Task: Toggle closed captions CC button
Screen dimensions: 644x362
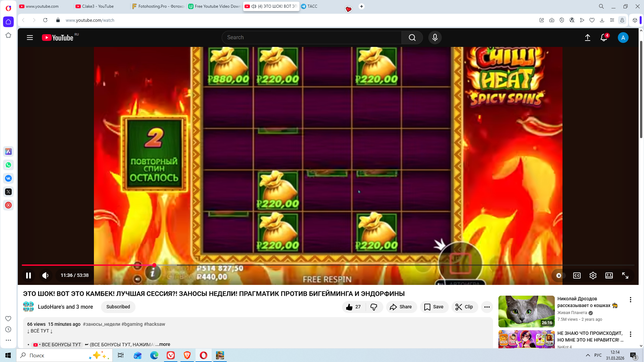Action: (577, 276)
